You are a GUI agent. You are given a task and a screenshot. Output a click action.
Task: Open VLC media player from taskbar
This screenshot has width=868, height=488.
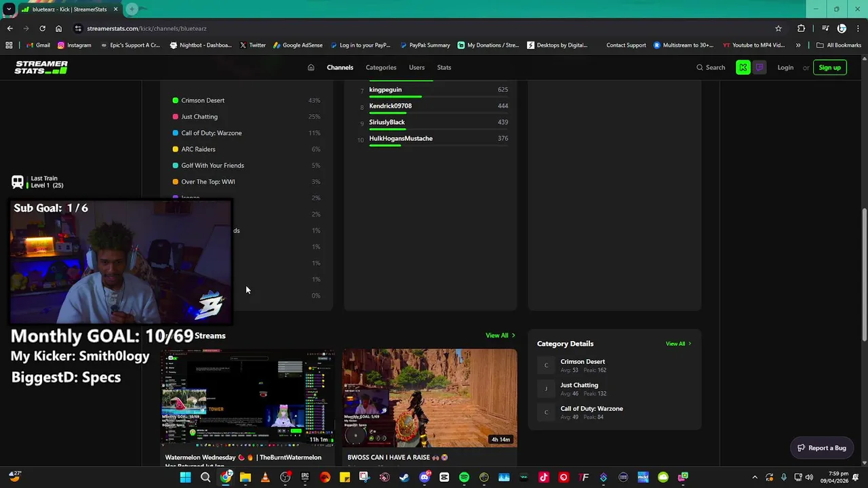click(x=265, y=477)
